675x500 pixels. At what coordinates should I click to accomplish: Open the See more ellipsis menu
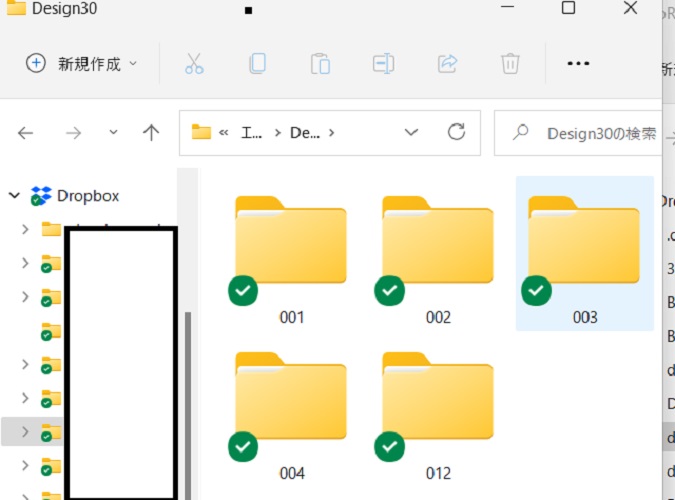(578, 64)
